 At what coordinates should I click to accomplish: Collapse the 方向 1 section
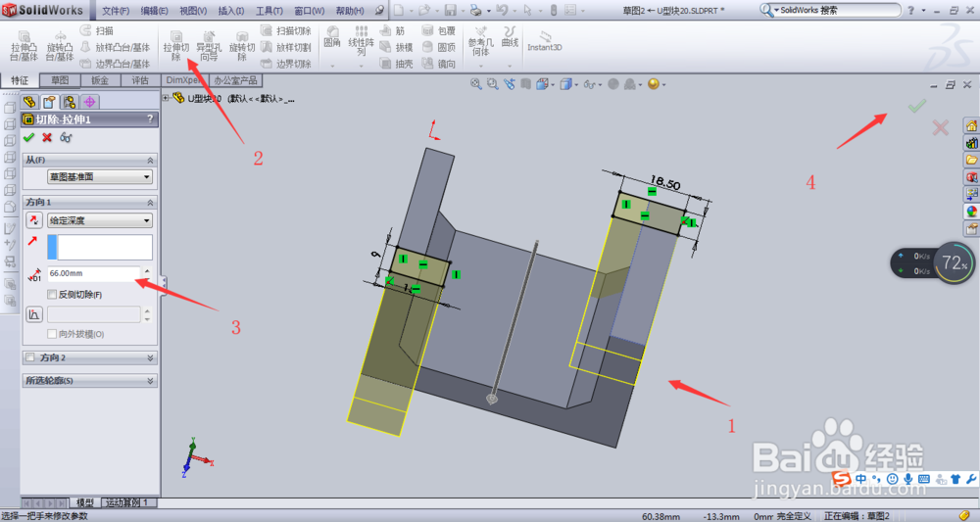pos(150,203)
